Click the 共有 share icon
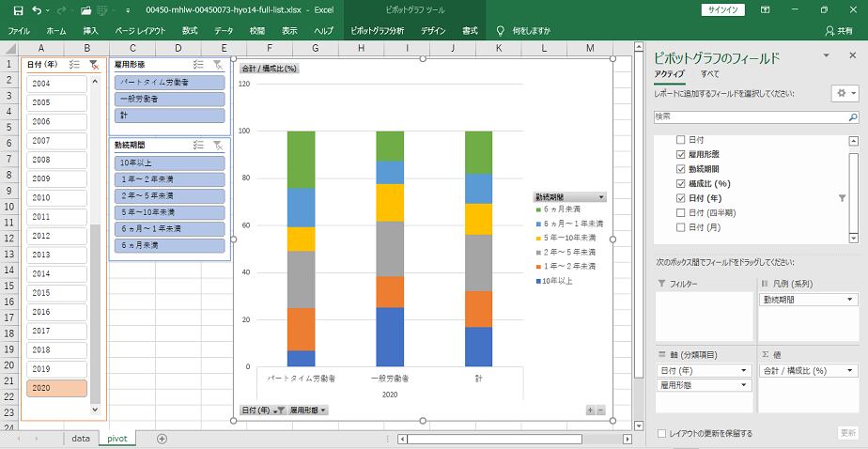Viewport: 868px width, 449px height. click(x=839, y=30)
